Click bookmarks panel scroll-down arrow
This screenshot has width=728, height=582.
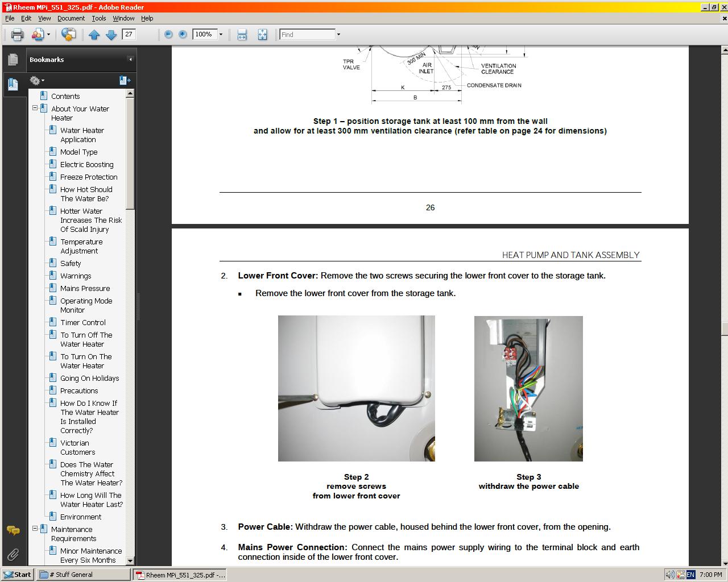coord(130,561)
